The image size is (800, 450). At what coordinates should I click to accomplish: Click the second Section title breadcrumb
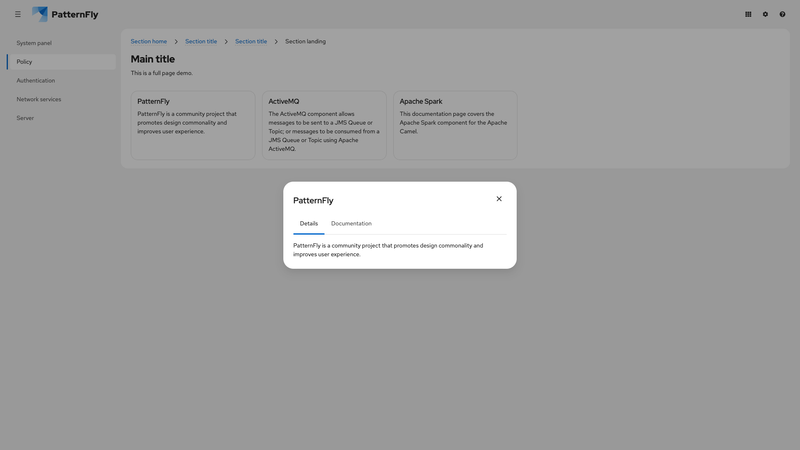(251, 41)
